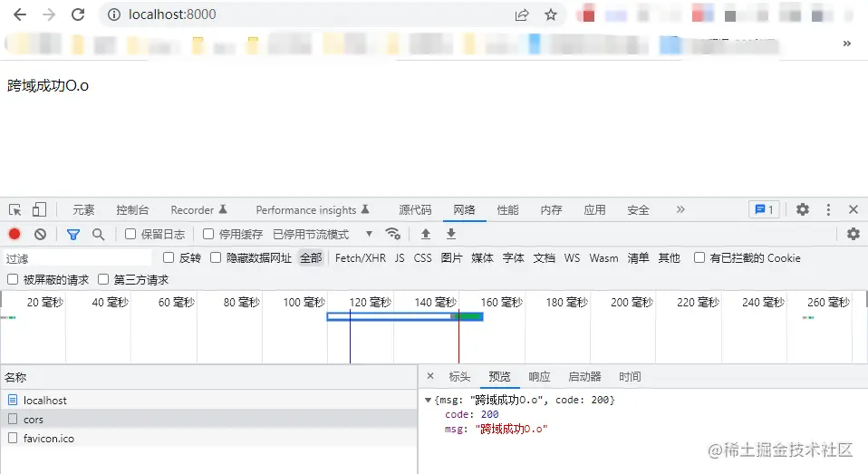Screen dimensions: 868x474
Task: Check the 第三方请求 checkbox
Action: [103, 279]
